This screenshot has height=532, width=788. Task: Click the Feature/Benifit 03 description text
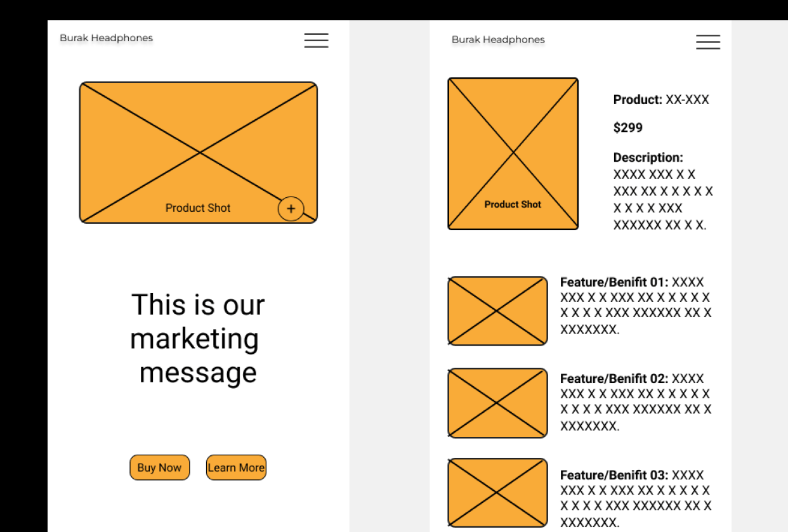click(x=636, y=498)
